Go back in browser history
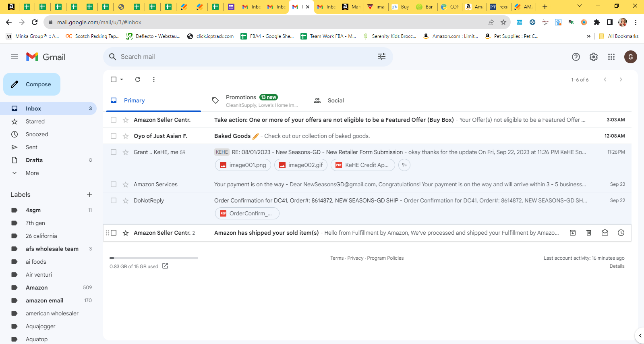The width and height of the screenshot is (644, 344). 9,22
